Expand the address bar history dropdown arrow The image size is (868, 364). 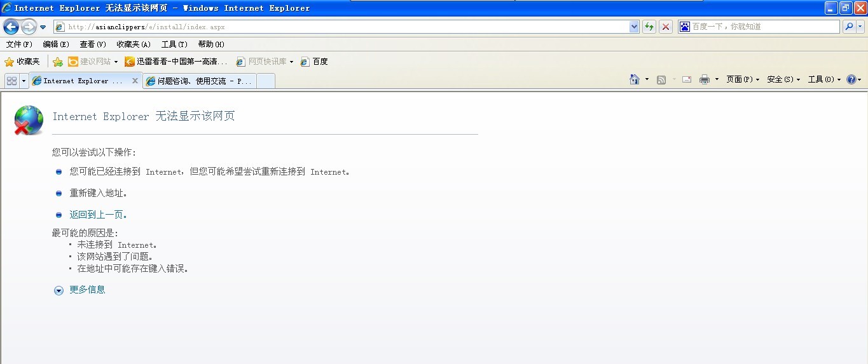tap(634, 27)
